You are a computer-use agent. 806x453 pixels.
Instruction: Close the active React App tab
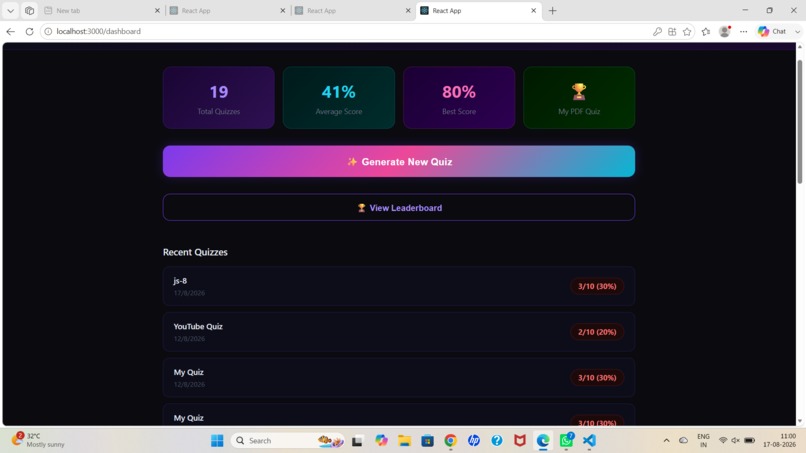pos(533,10)
